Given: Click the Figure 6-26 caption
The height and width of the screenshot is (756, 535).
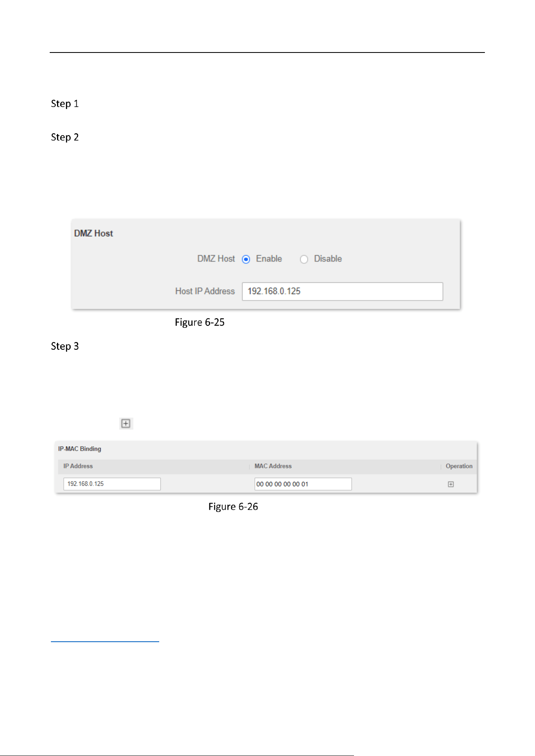Looking at the screenshot, I should pyautogui.click(x=233, y=506).
